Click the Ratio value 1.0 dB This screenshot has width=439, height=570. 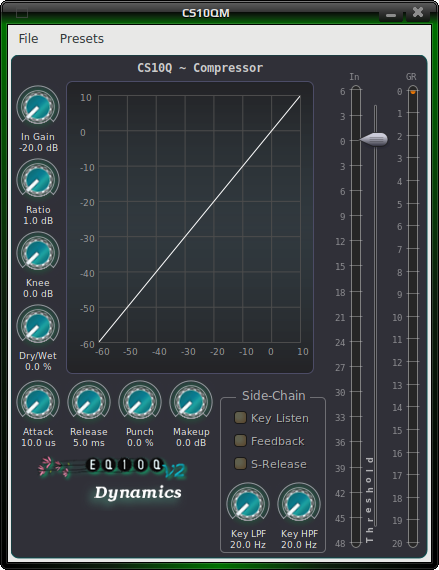click(38, 221)
